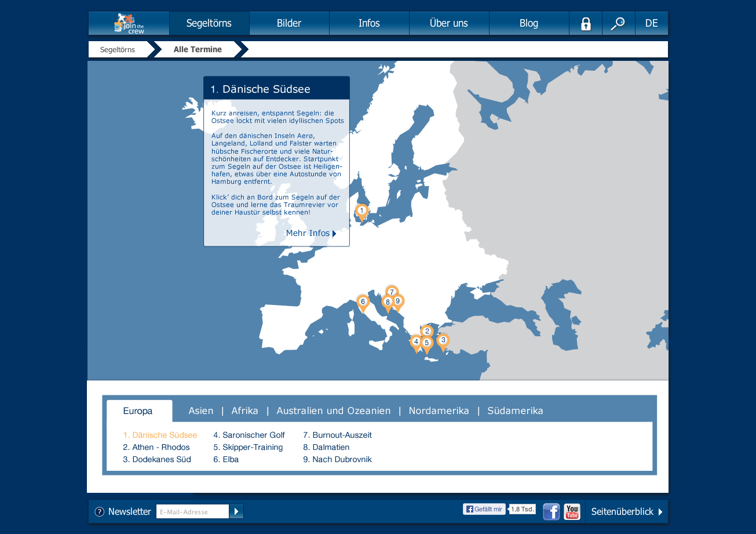Screen dimensions: 756x534
Task: Click the newsletter help question mark icon
Action: (x=100, y=511)
